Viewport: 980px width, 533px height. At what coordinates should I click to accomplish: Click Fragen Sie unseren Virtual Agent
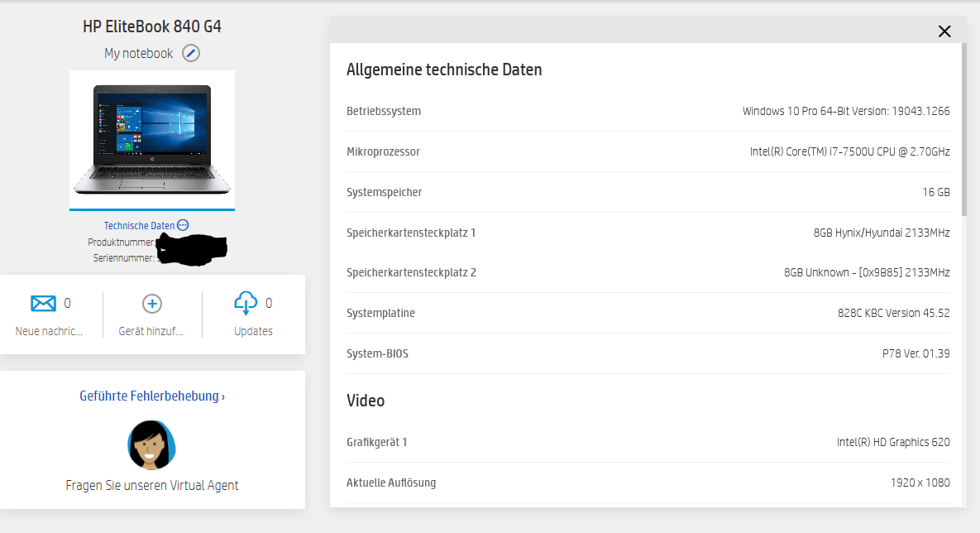152,485
